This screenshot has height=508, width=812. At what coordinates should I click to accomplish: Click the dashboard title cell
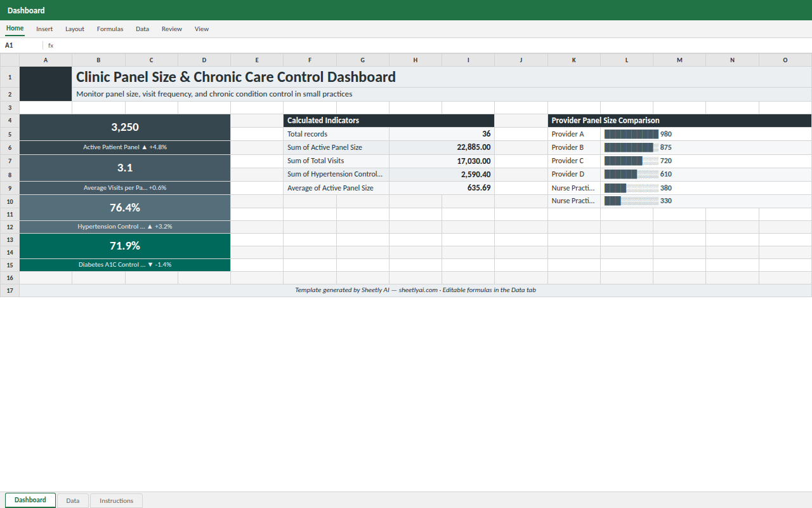click(442, 77)
